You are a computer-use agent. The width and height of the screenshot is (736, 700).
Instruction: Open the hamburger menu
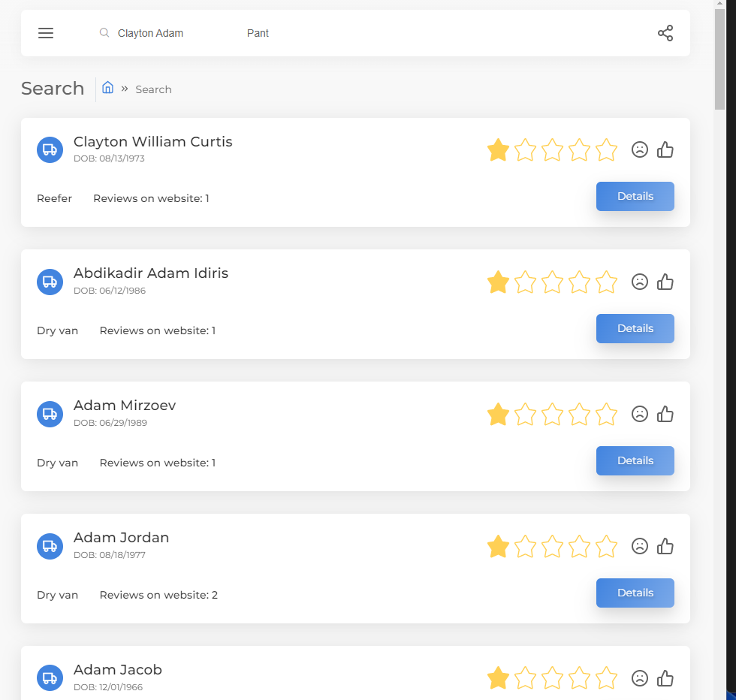click(46, 33)
